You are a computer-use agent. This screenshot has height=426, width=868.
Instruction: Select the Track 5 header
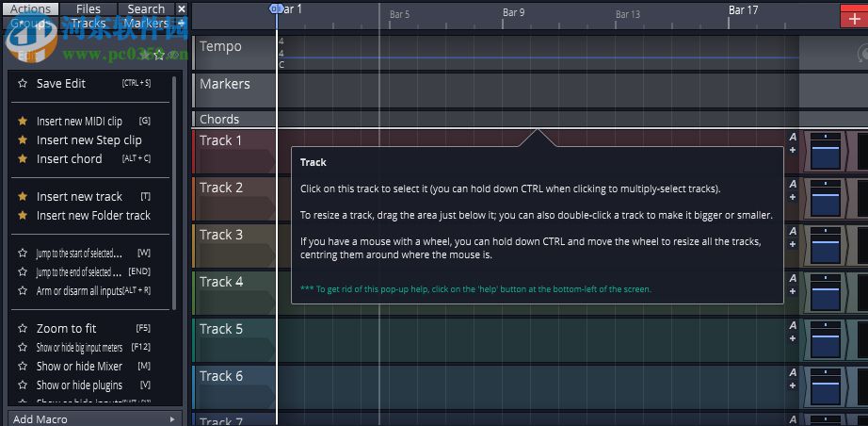pos(233,340)
